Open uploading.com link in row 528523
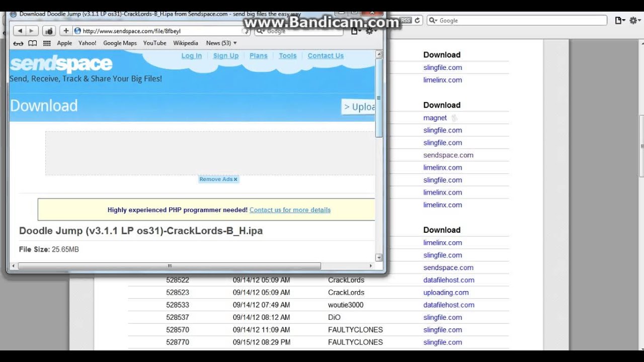 tap(446, 293)
